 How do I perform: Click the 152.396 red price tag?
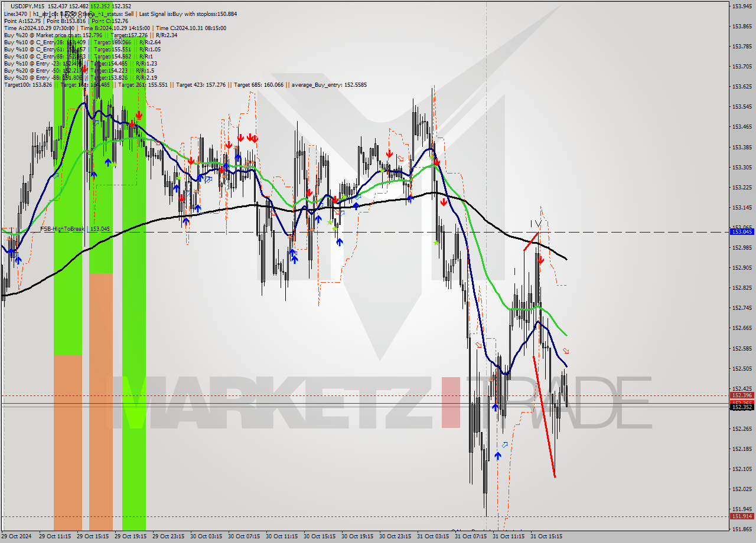pyautogui.click(x=742, y=395)
